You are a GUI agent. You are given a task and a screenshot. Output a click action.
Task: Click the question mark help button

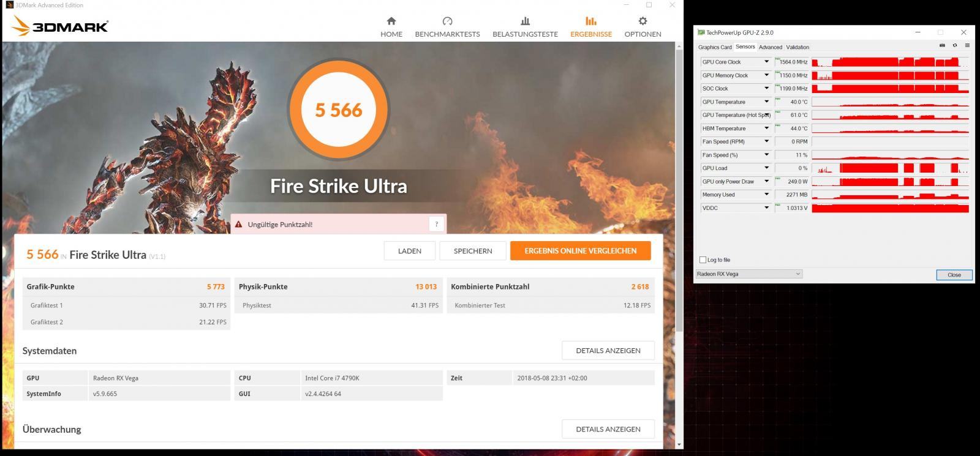[x=436, y=224]
